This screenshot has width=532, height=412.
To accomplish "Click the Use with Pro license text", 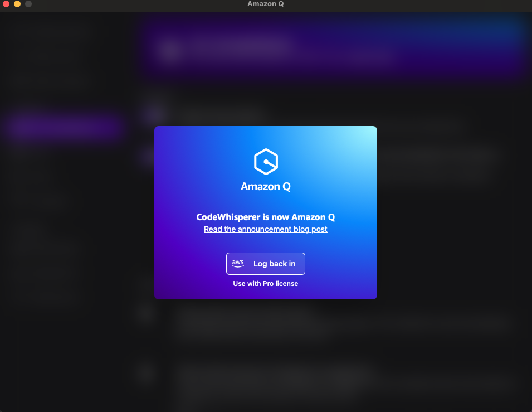I will coord(266,284).
